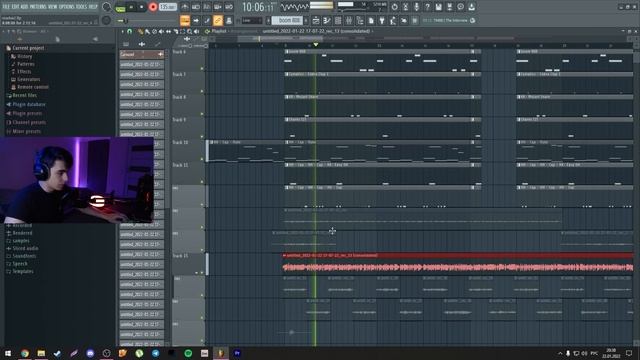Click the undo history icon in top toolbar
The height and width of the screenshot is (360, 640).
[394, 7]
